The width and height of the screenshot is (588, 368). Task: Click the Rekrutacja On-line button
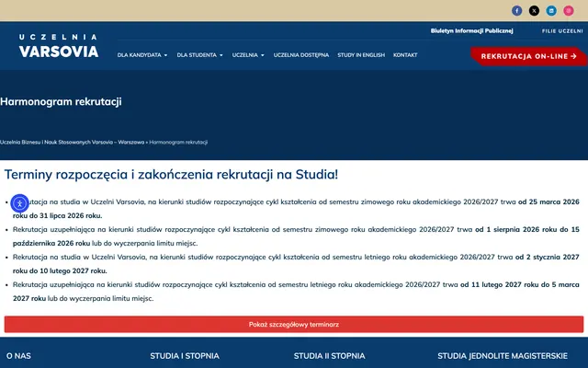(x=529, y=56)
